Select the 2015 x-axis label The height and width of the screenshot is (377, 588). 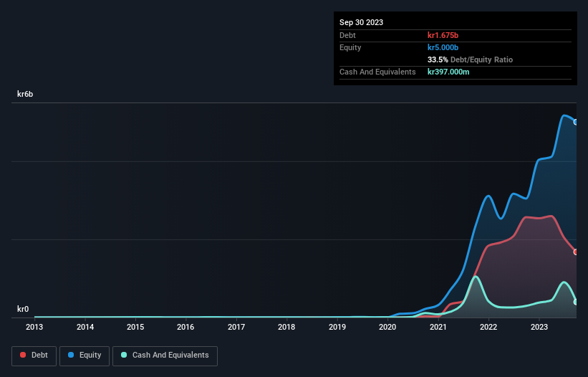[x=135, y=327]
